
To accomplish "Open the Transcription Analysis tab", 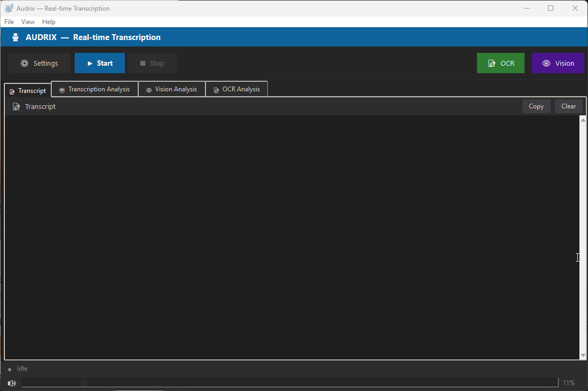I will (94, 89).
